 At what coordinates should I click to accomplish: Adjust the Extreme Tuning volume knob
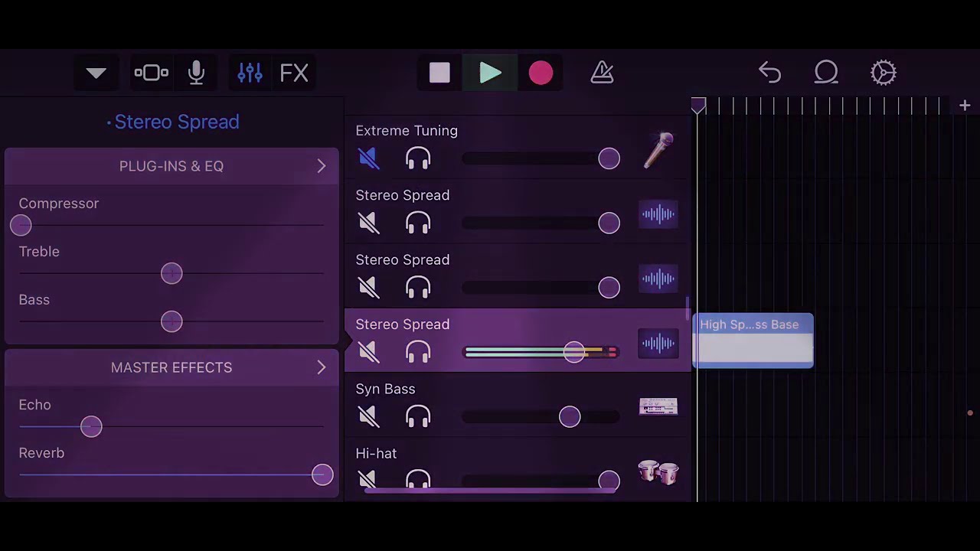point(609,158)
